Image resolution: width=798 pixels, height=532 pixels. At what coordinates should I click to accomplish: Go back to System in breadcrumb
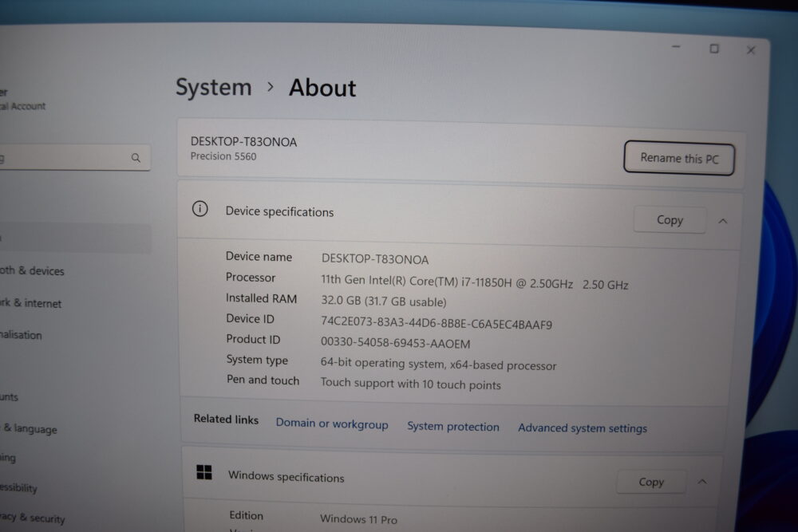[x=214, y=88]
